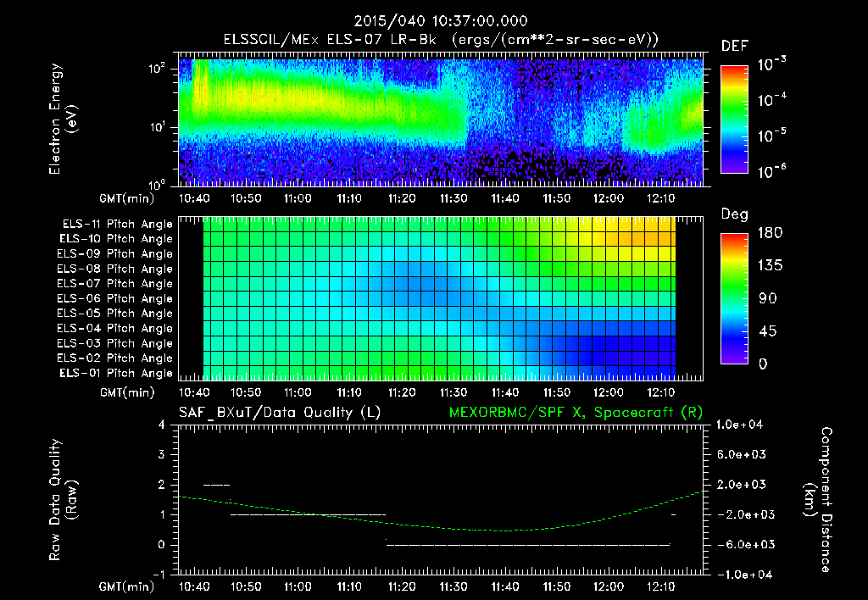Click the GMT(min) label of the bottom plot

tap(126, 586)
